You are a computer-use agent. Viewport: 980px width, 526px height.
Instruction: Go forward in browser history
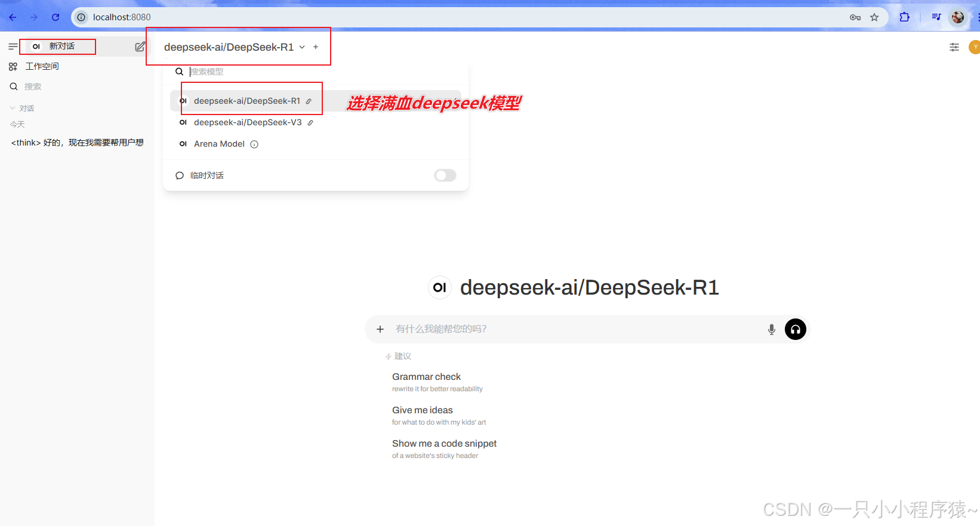pos(34,17)
